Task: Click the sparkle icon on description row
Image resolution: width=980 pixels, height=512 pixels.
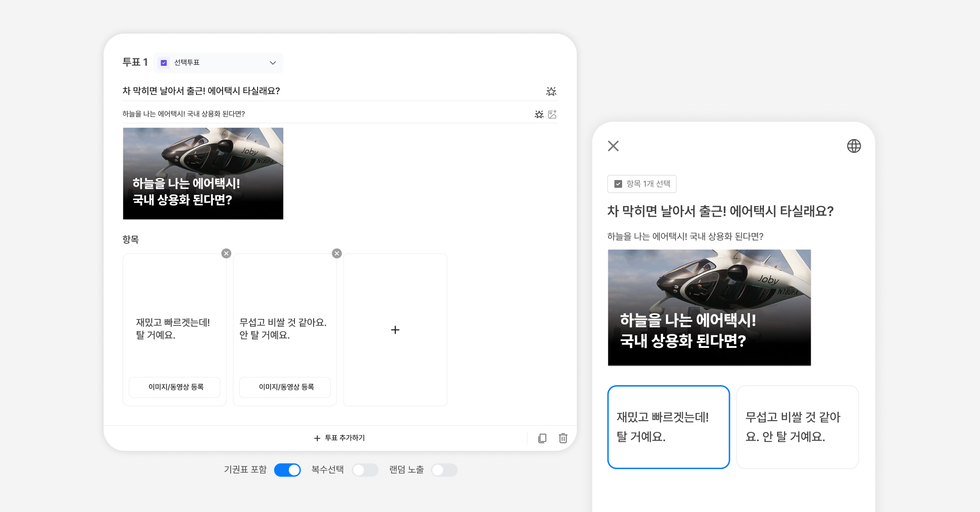Action: click(x=539, y=114)
